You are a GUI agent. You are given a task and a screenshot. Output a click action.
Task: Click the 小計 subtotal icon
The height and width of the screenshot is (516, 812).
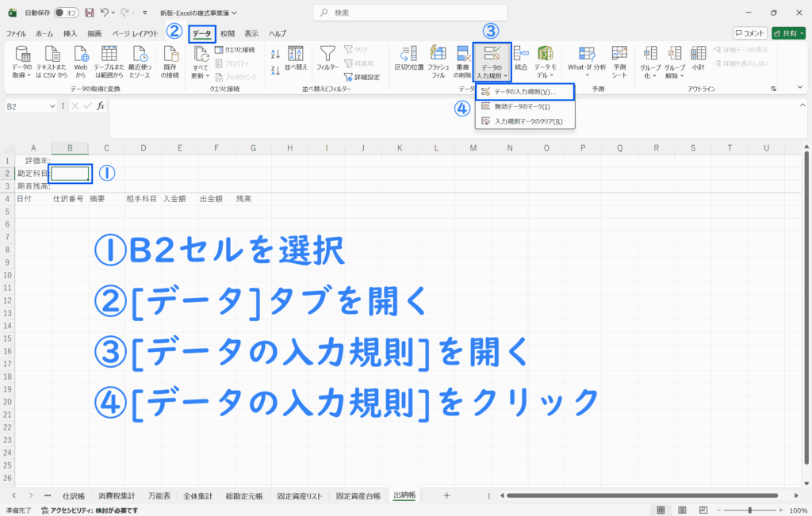tap(698, 54)
